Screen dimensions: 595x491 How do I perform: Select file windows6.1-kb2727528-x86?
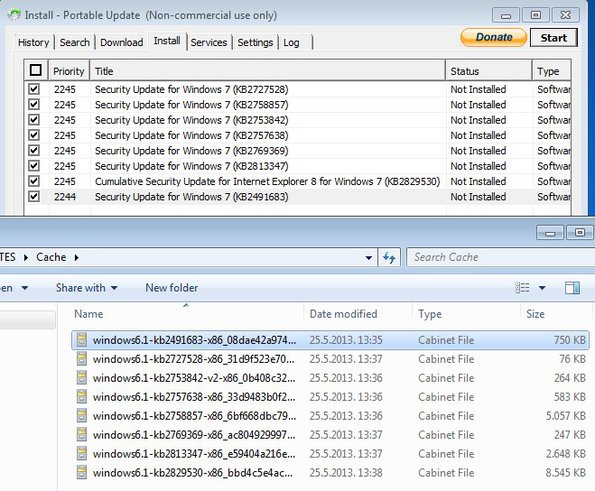point(330,359)
